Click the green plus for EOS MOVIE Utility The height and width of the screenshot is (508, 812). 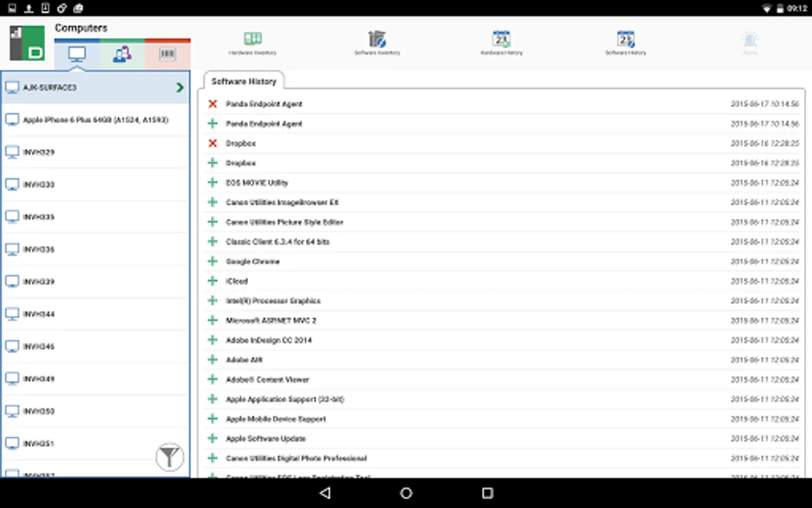[x=213, y=182]
